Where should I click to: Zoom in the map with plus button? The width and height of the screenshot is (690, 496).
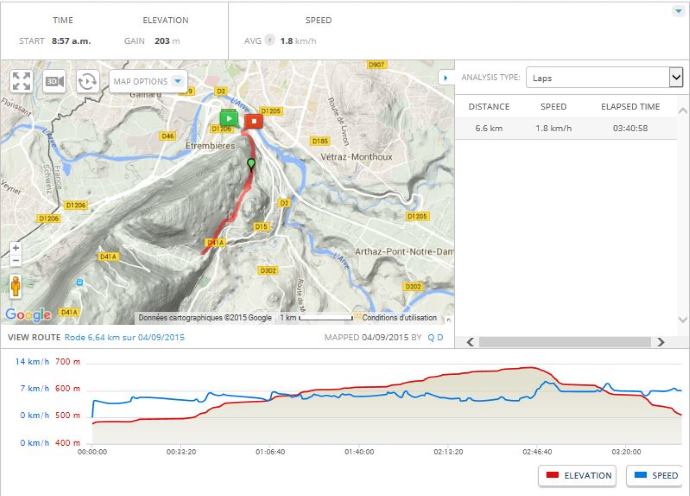click(x=15, y=247)
